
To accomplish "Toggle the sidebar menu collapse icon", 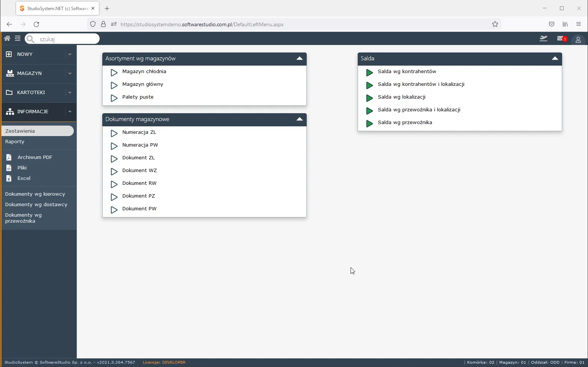I will [x=18, y=39].
